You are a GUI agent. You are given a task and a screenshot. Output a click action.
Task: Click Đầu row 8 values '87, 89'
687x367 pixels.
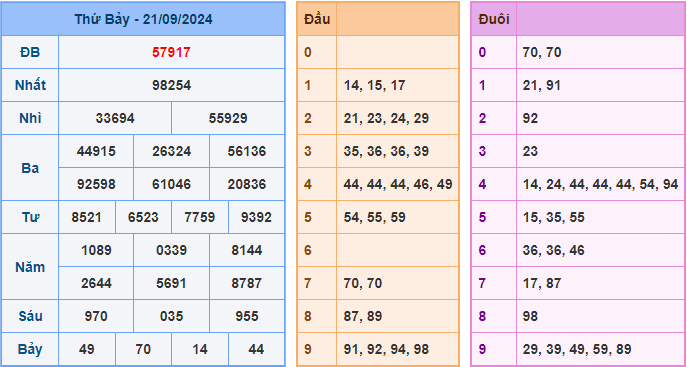coord(363,316)
